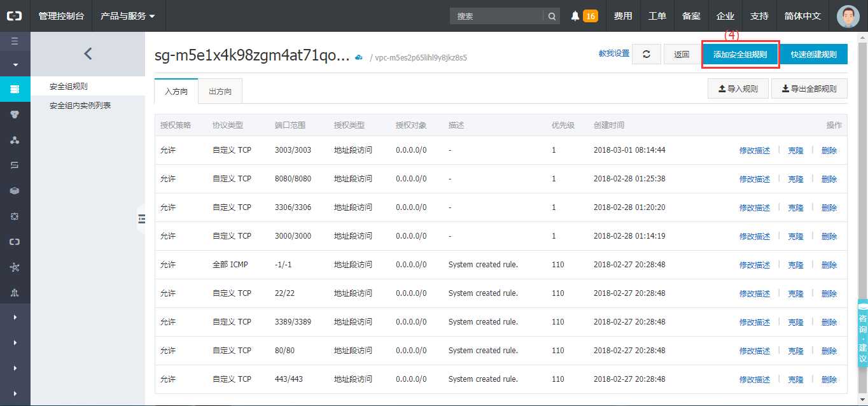Click the 创建时间 column header
This screenshot has width=868, height=406.
coord(609,125)
